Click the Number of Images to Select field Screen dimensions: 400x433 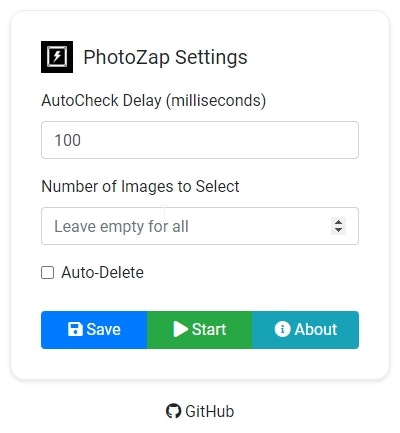tap(200, 226)
